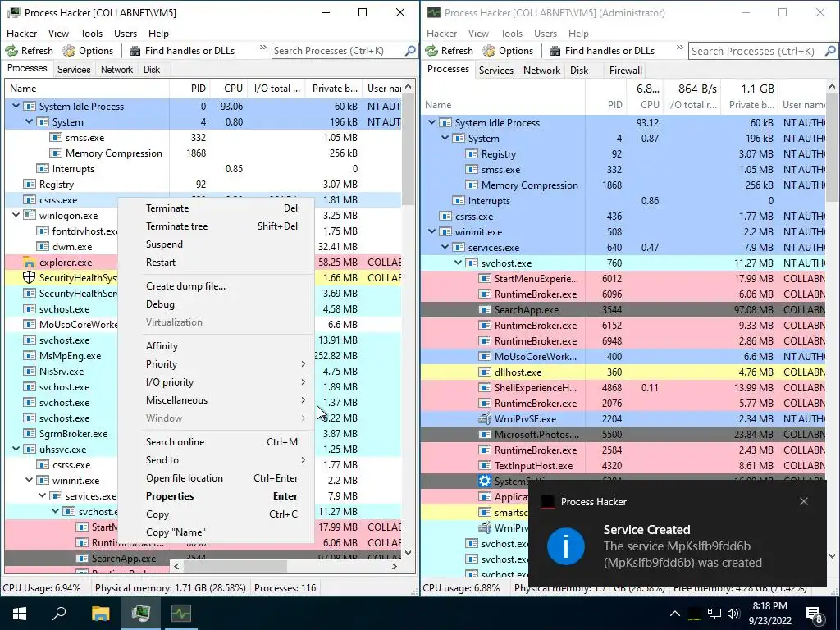The width and height of the screenshot is (840, 630).
Task: Click search magnifier icon in Administrator window
Action: 830,51
